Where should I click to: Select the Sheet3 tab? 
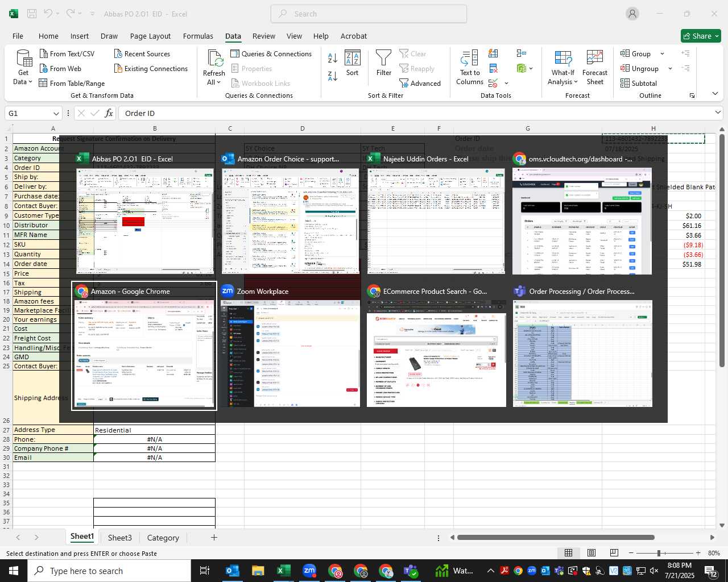click(x=119, y=538)
